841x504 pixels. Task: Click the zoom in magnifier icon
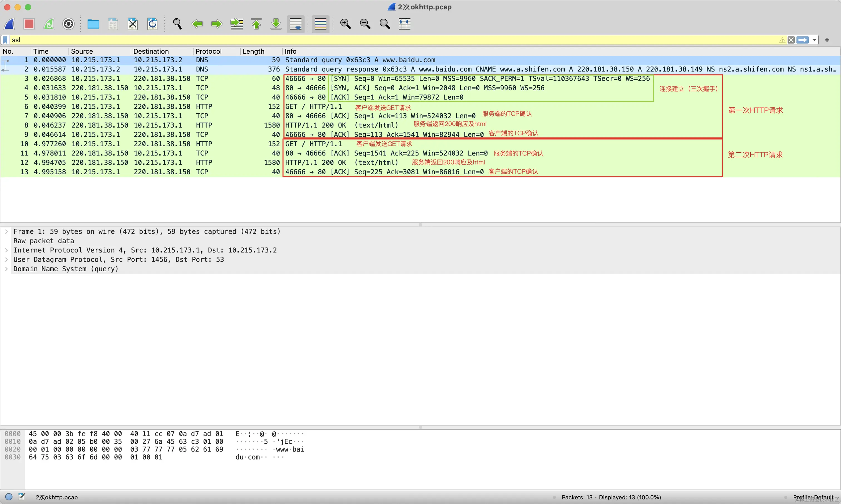[345, 24]
